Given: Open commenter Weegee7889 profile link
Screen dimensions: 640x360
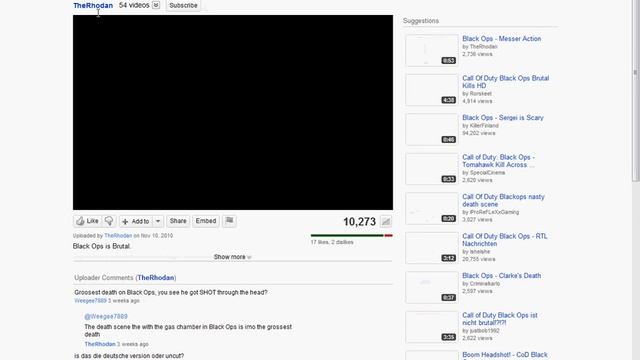Looking at the screenshot, I should click(x=90, y=300).
